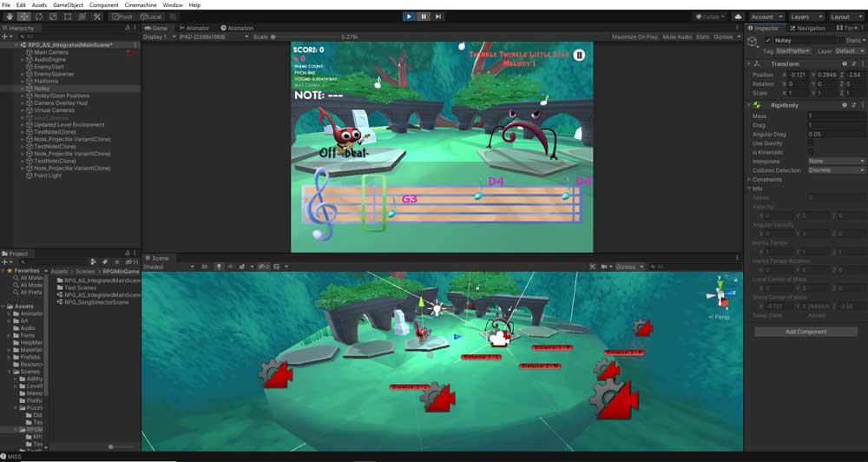Toggle scene audio icon
This screenshot has width=868, height=462.
click(x=231, y=267)
